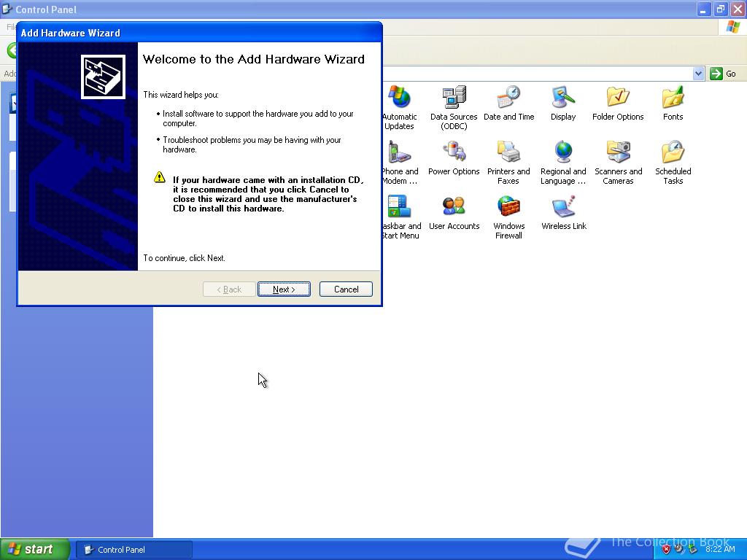Open Display properties
Viewport: 747px width, 560px height.
click(563, 98)
